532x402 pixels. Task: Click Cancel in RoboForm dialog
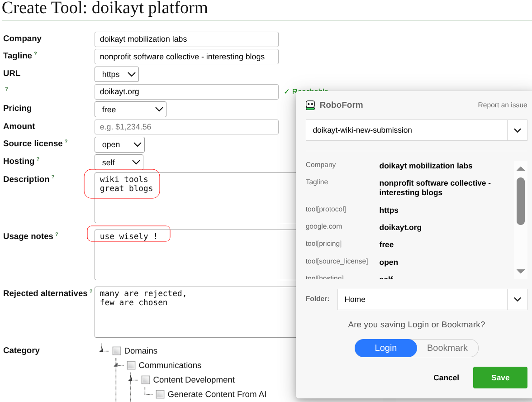click(x=446, y=378)
